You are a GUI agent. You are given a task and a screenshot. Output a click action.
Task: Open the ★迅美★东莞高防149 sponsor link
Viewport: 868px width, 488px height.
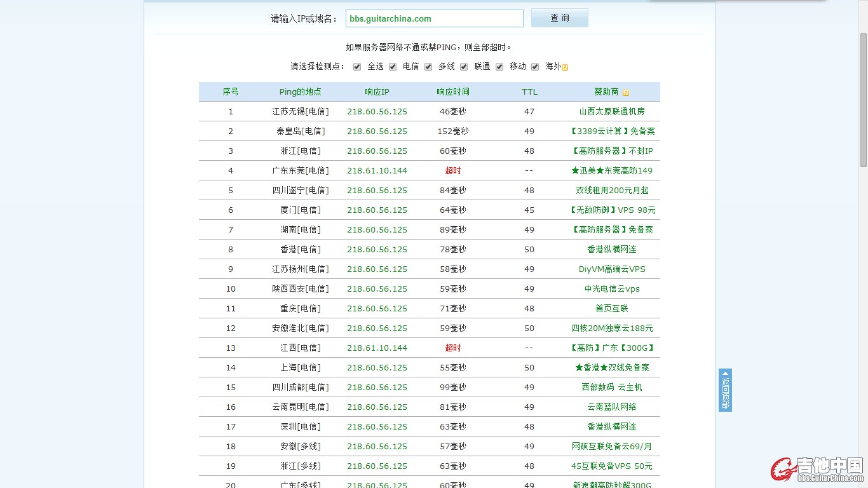pos(612,170)
